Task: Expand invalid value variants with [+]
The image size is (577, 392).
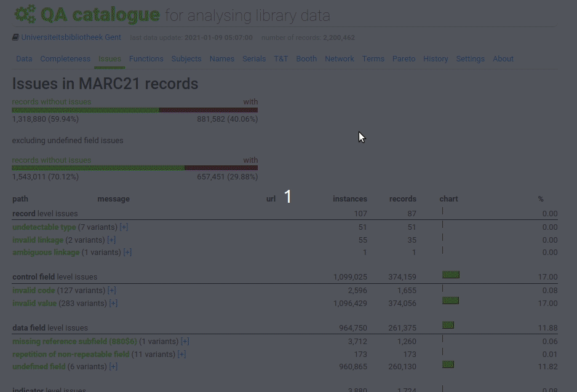Action: coord(113,303)
